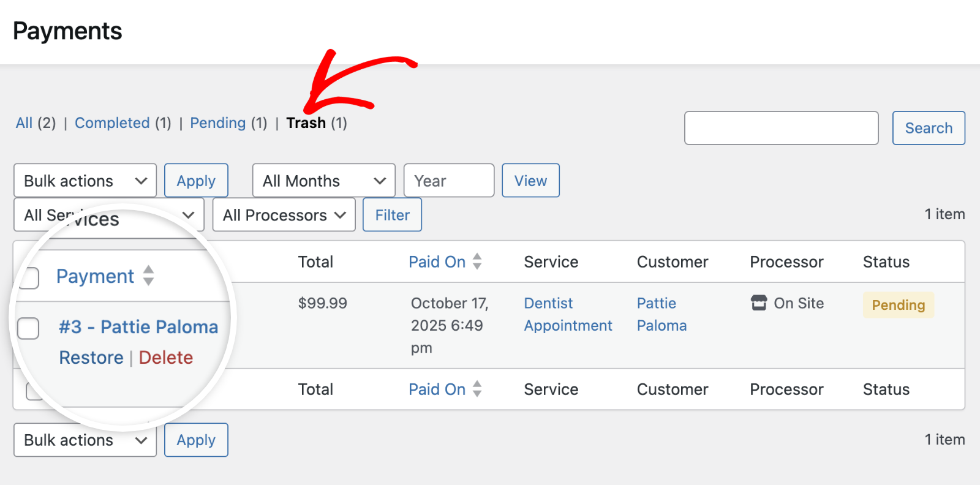Viewport: 980px width, 485px height.
Task: Tick the select-all checkbox in the table header
Action: [x=29, y=277]
